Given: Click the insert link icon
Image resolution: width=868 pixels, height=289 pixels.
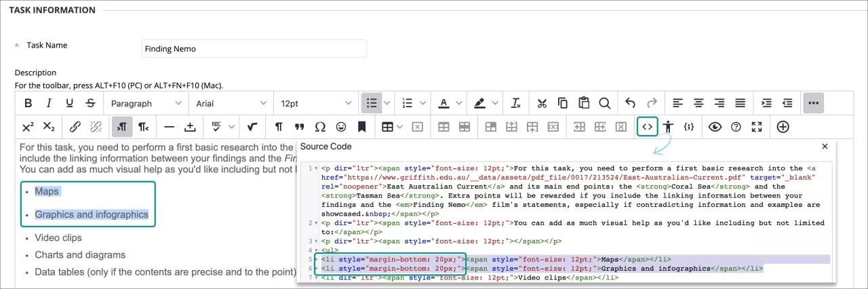Looking at the screenshot, I should point(75,127).
